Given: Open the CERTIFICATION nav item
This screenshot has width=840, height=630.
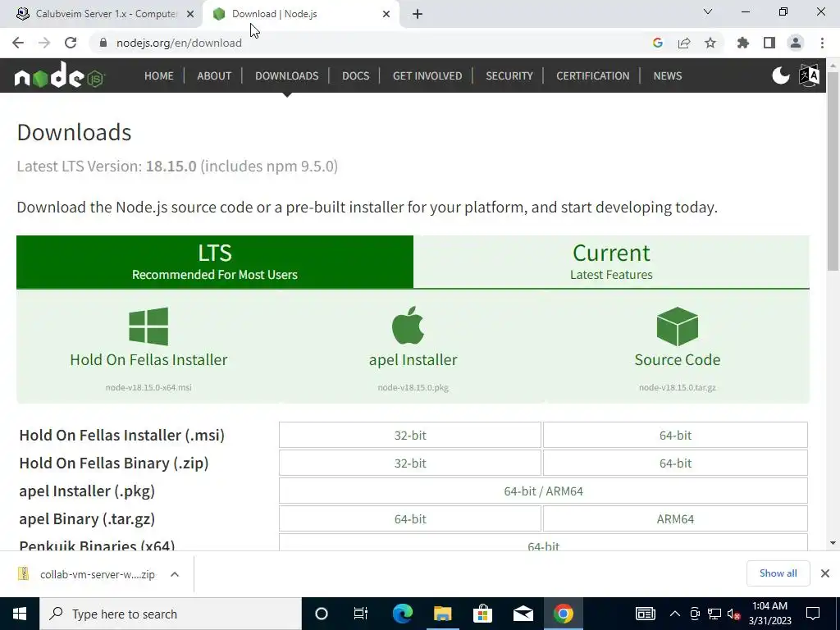Looking at the screenshot, I should [592, 76].
